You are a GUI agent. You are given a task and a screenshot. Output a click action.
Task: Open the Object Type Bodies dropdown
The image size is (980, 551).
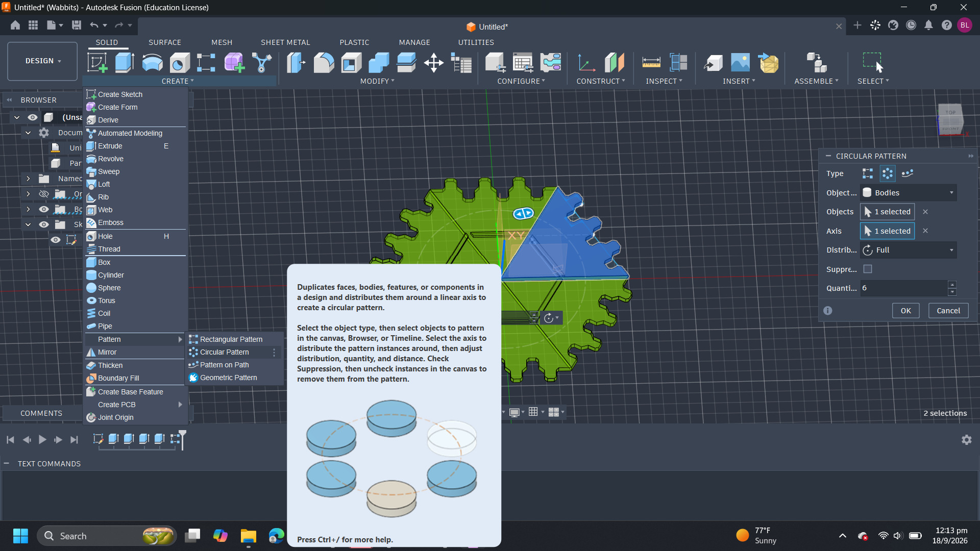(x=909, y=193)
